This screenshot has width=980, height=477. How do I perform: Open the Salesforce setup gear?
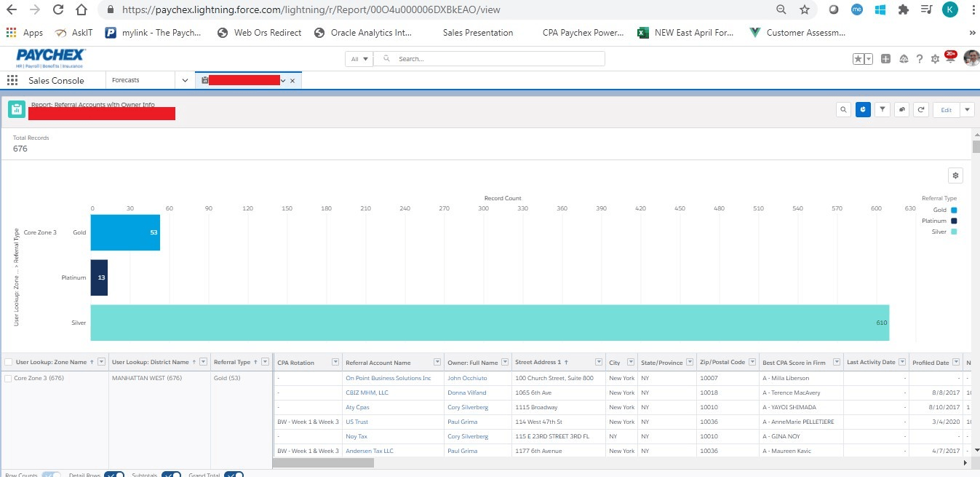point(935,59)
